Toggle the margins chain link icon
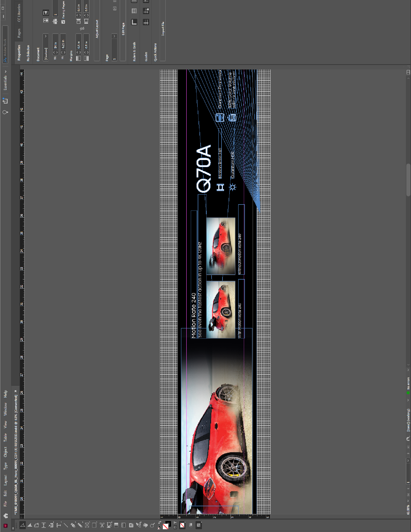The image size is (411, 532). click(82, 29)
